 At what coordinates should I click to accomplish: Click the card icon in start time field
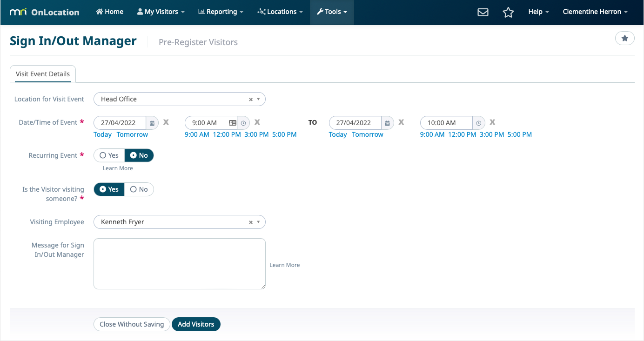pos(233,123)
